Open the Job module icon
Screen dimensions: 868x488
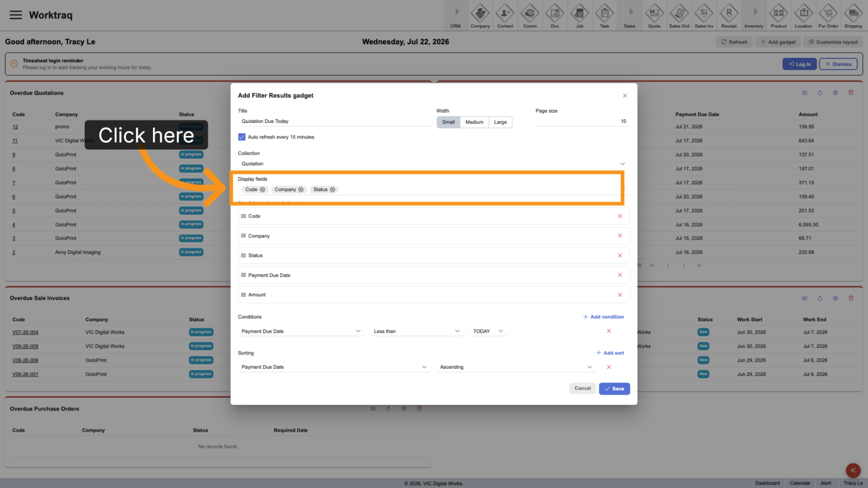point(579,16)
